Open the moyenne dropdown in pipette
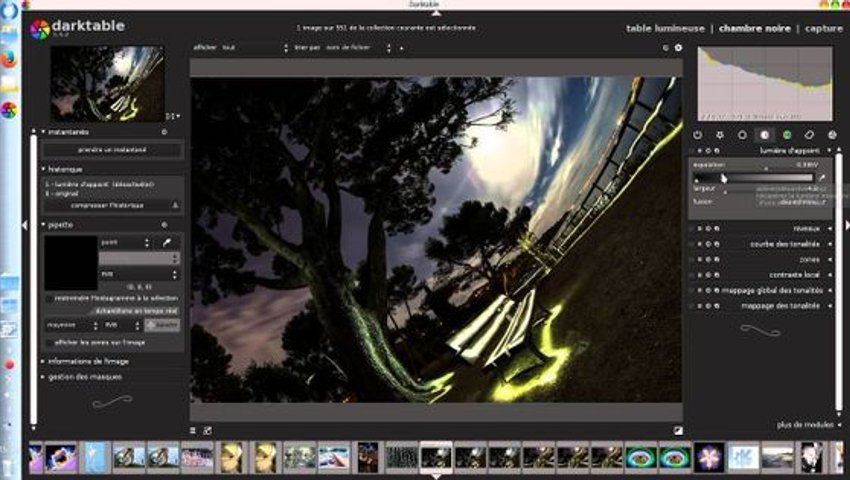This screenshot has height=480, width=850. (72, 325)
